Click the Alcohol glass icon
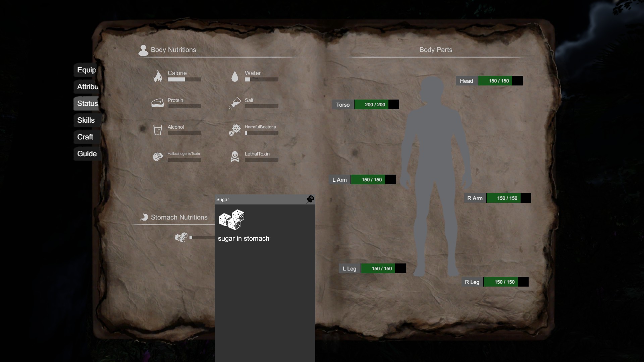This screenshot has width=644, height=362. coord(158,130)
